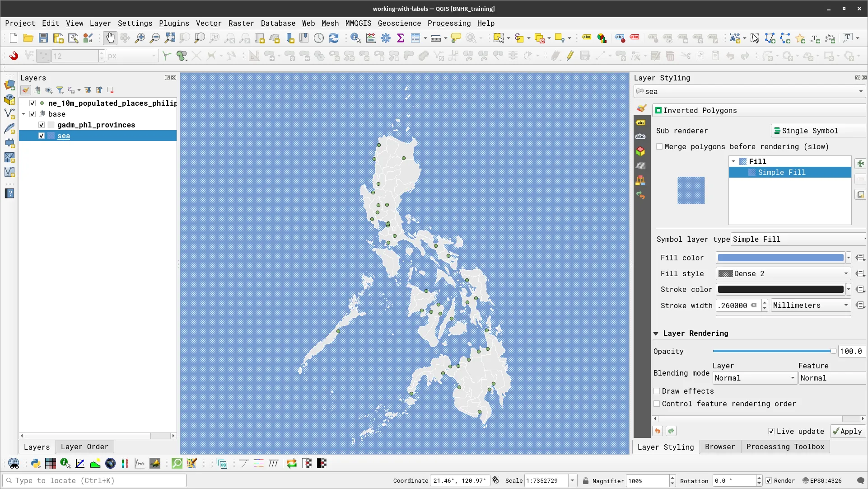Select the Pan Map tool
The width and height of the screenshot is (868, 489).
pos(110,38)
